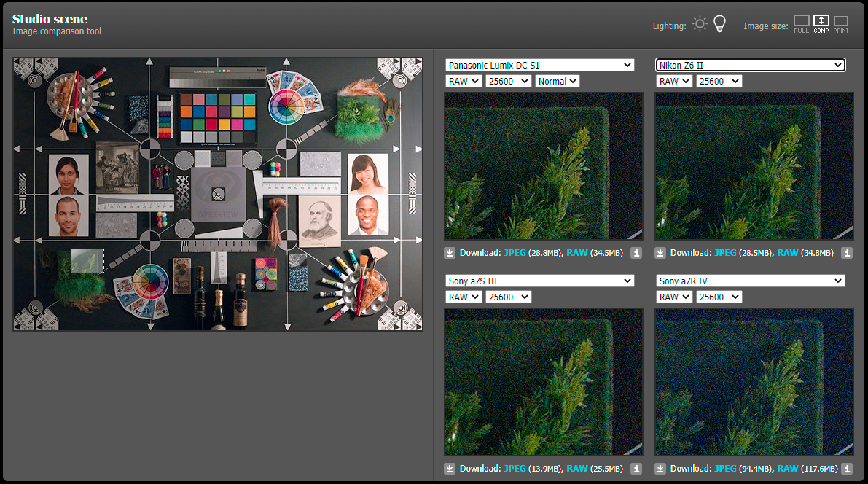This screenshot has height=484, width=868.
Task: Click the Studio scene title
Action: coord(50,19)
